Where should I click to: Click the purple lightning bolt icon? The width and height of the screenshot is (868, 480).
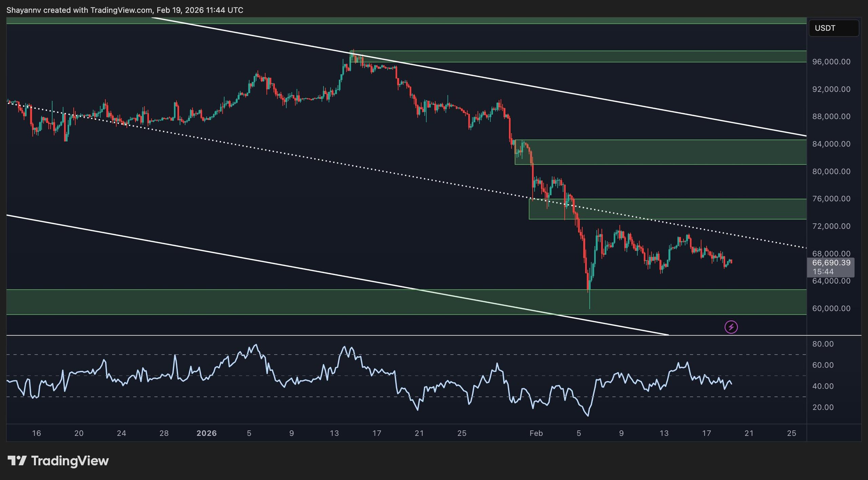[x=731, y=327]
